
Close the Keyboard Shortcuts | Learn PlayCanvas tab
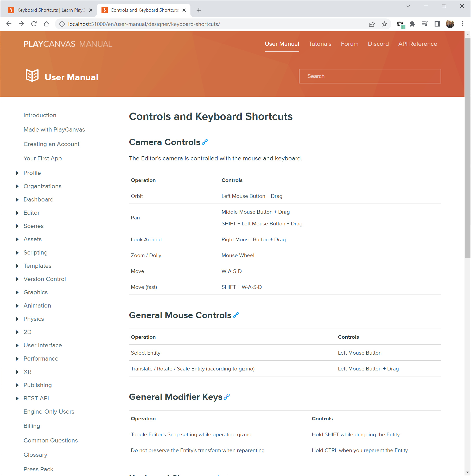pos(91,10)
